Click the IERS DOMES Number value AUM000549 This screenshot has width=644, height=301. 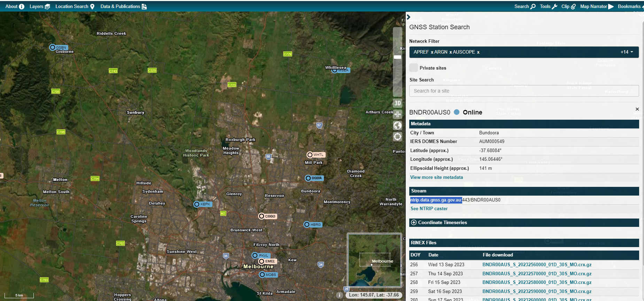[492, 142]
